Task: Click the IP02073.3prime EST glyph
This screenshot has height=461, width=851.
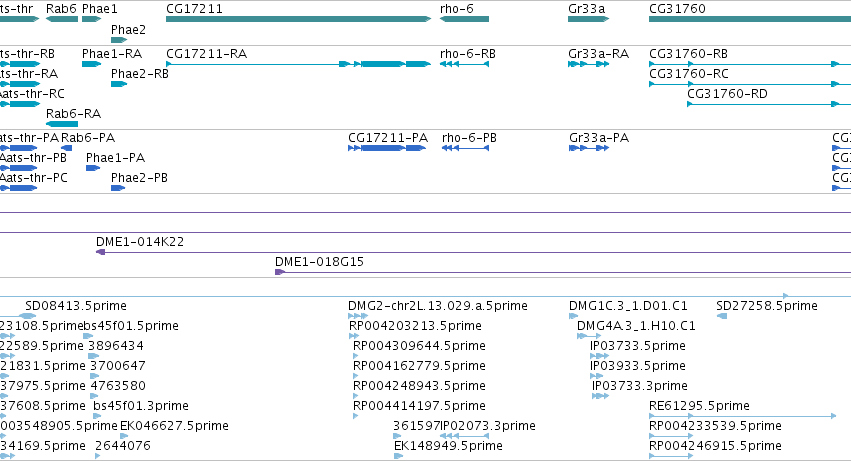Action: click(x=464, y=436)
